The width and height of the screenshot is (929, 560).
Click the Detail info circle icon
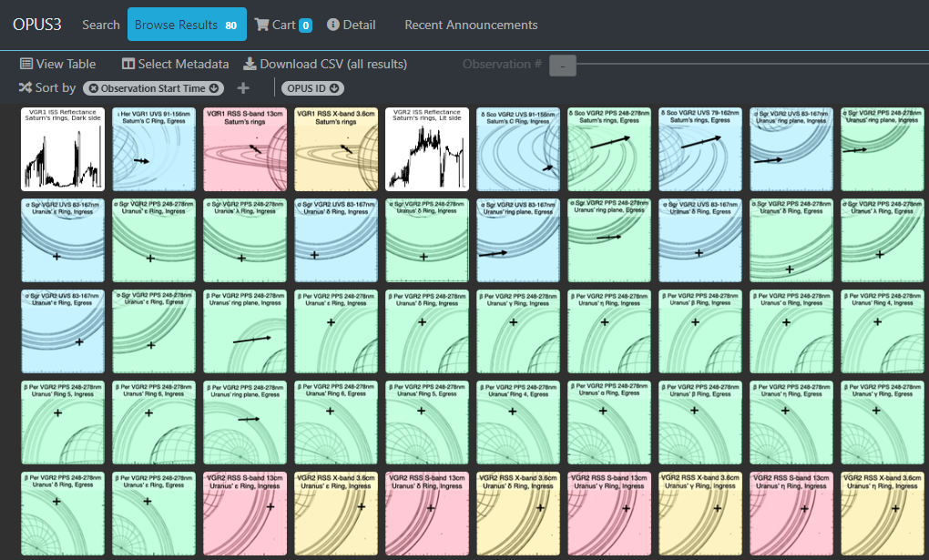pos(333,25)
